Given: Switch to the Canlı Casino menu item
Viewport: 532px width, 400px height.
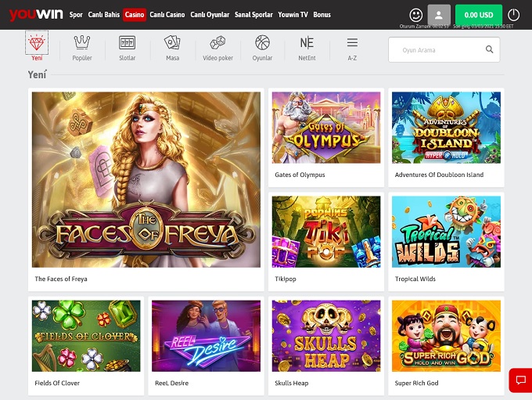Looking at the screenshot, I should 167,15.
